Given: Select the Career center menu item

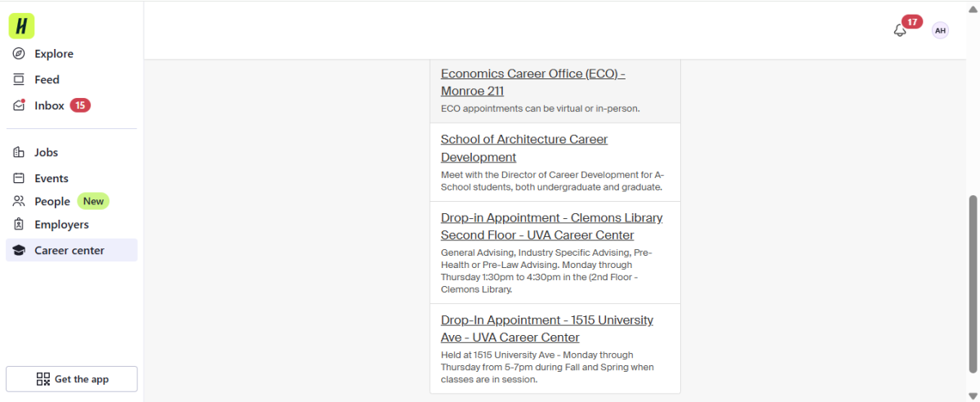Looking at the screenshot, I should [72, 250].
